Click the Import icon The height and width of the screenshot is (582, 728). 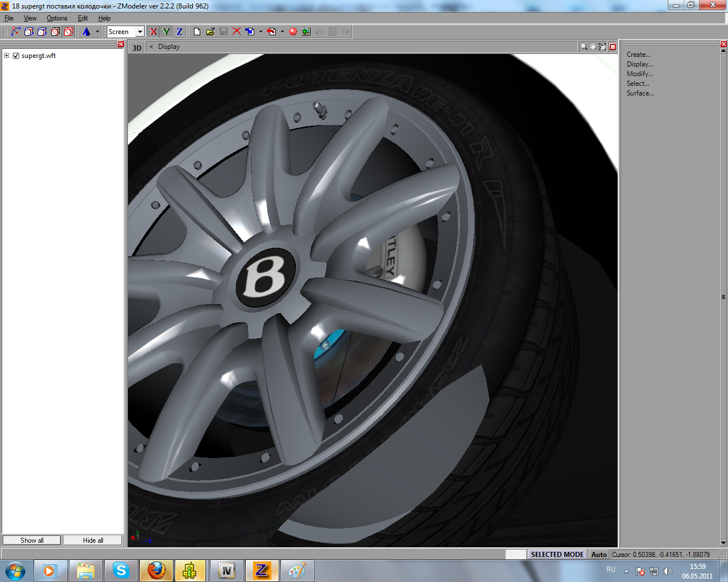coord(250,32)
